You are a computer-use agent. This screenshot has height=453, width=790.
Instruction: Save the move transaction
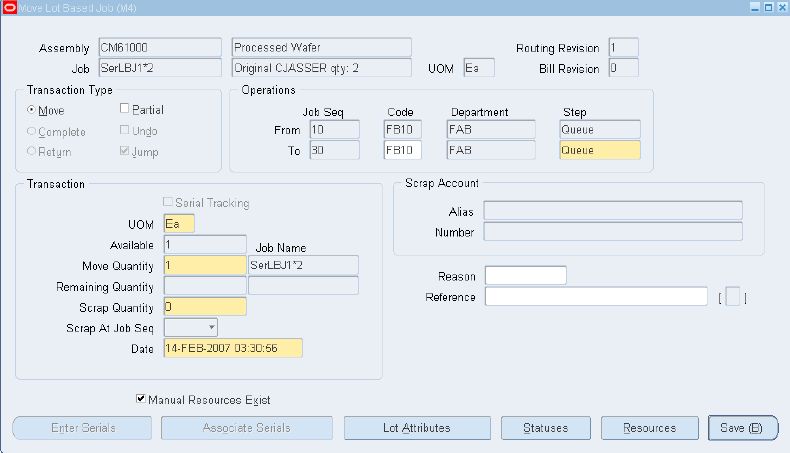743,428
